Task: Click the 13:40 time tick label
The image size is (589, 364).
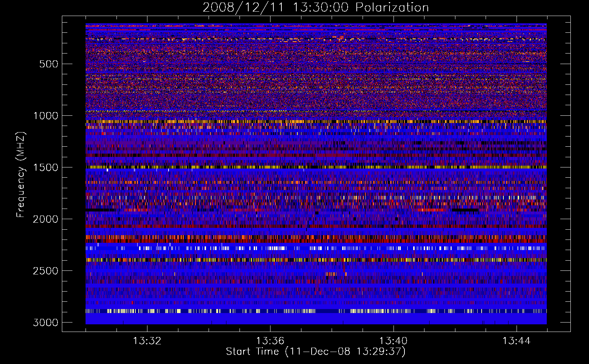Action: pyautogui.click(x=393, y=341)
